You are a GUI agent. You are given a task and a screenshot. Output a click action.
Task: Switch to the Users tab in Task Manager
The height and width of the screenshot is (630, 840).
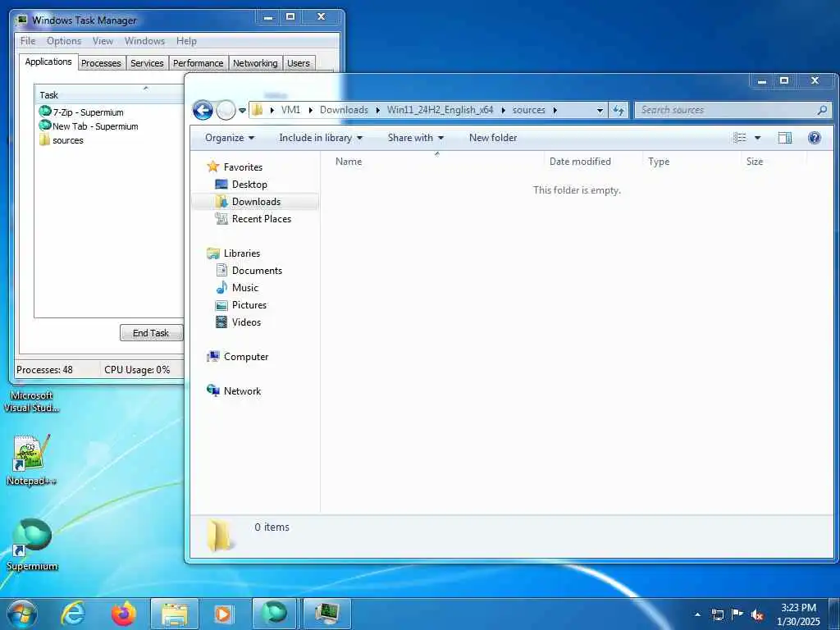point(299,63)
